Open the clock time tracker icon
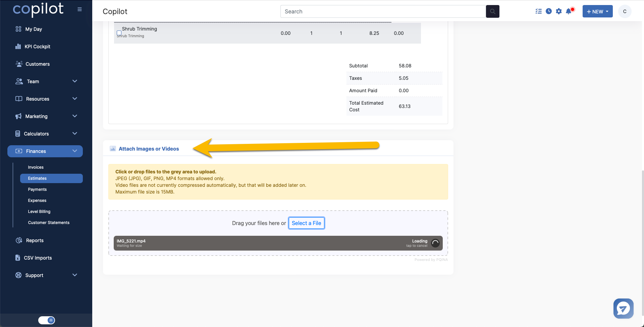This screenshot has width=644, height=327. [549, 11]
